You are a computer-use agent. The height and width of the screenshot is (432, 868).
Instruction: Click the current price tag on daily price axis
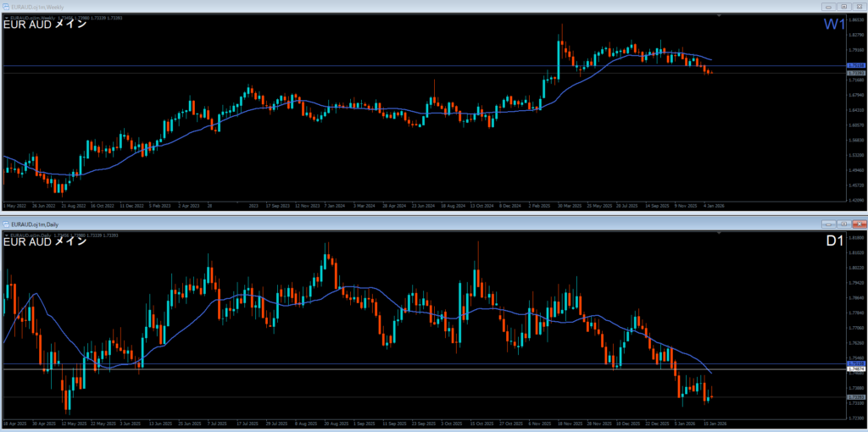pos(856,397)
